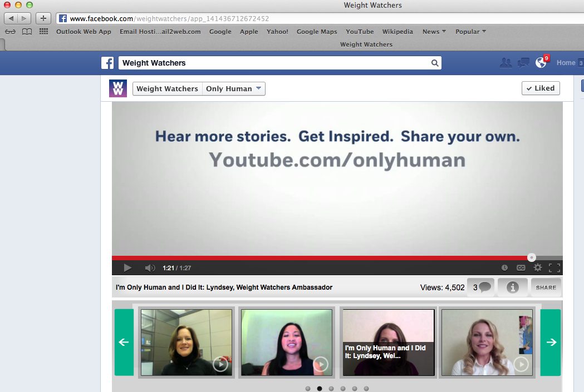Open video settings gear icon

[537, 268]
